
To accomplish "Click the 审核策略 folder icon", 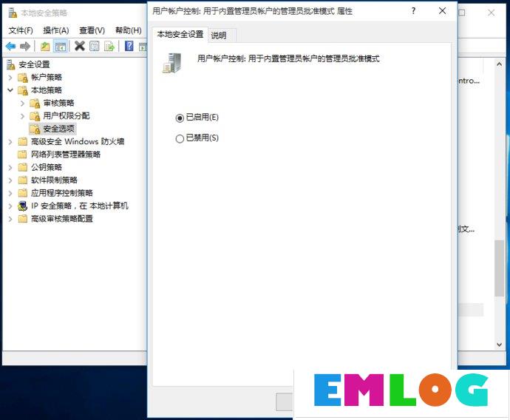I will 35,103.
